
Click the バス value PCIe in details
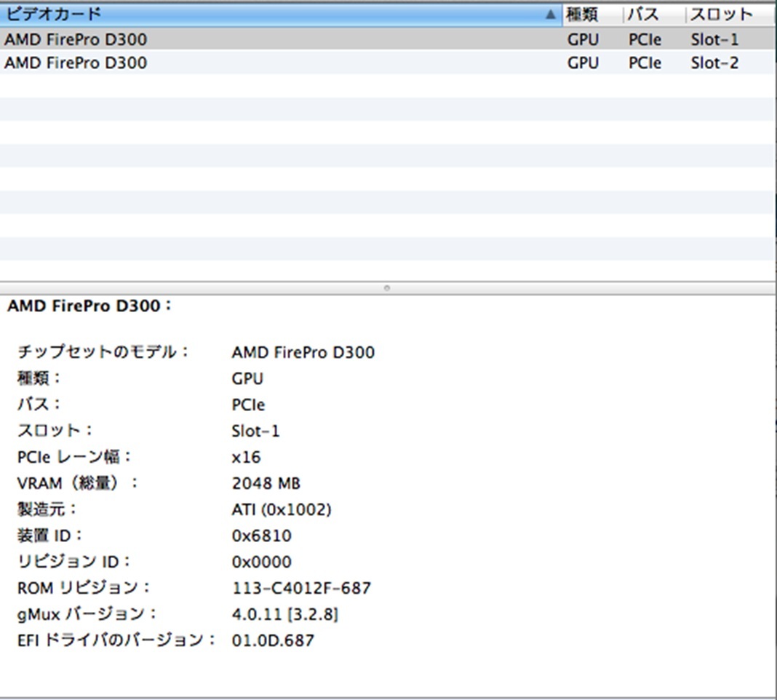point(248,405)
